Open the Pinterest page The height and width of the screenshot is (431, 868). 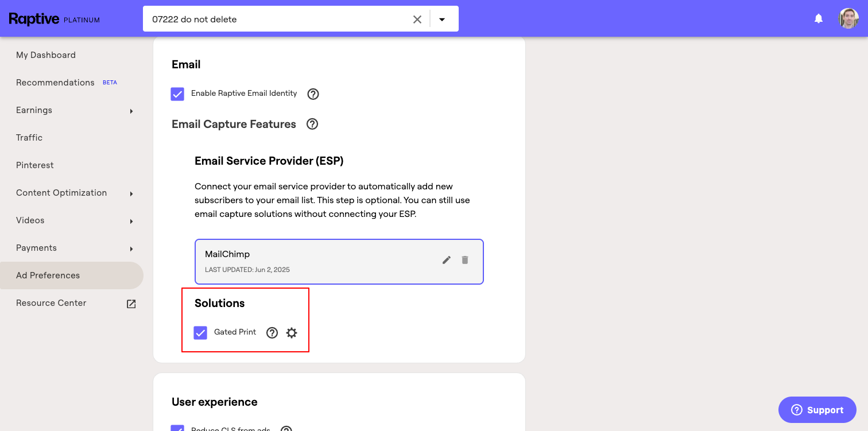coord(35,165)
